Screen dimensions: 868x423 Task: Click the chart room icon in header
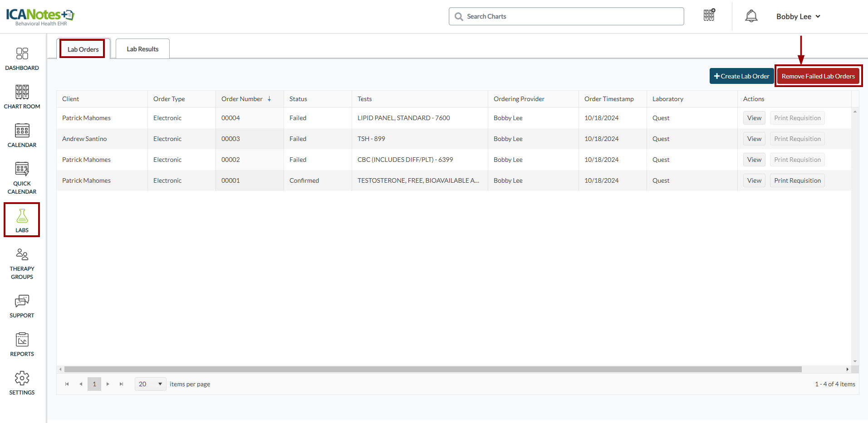pos(709,15)
